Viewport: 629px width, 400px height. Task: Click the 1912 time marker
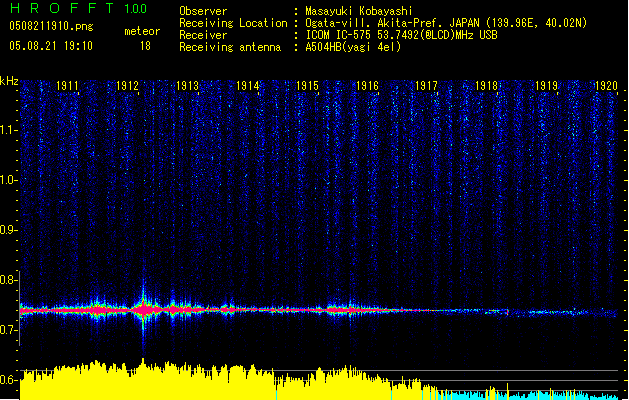coord(127,86)
